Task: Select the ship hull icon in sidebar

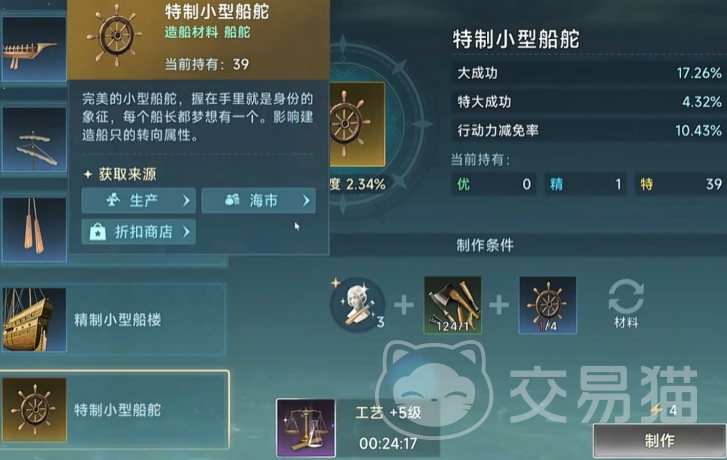Action: (x=34, y=49)
